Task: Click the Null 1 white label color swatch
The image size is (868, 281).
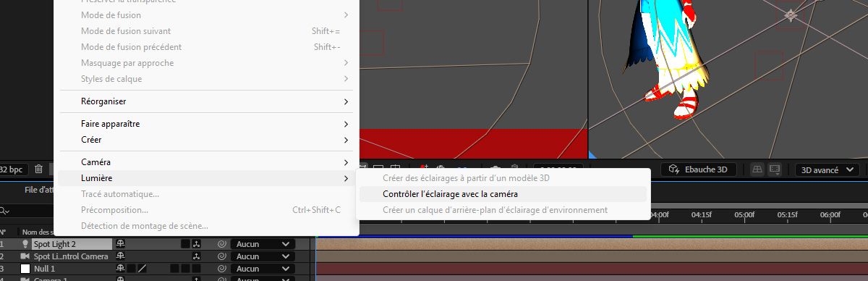Action: (x=25, y=269)
